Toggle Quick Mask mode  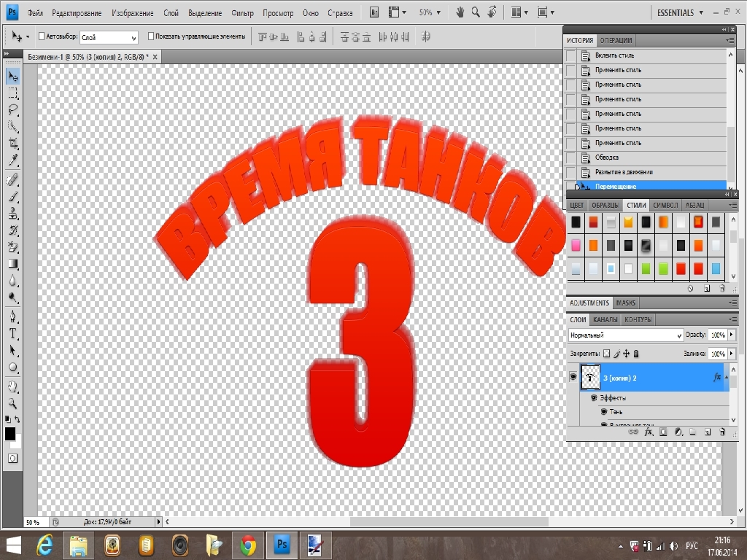[13, 458]
